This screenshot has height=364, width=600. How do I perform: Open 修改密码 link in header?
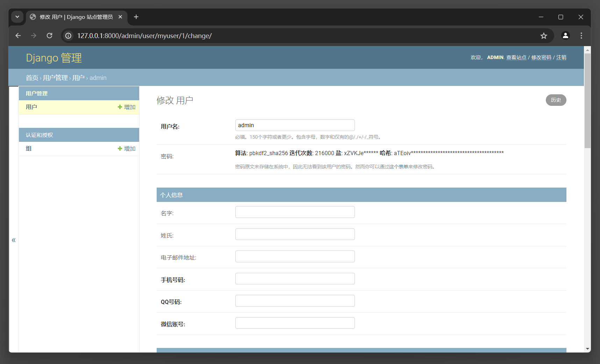(x=541, y=57)
